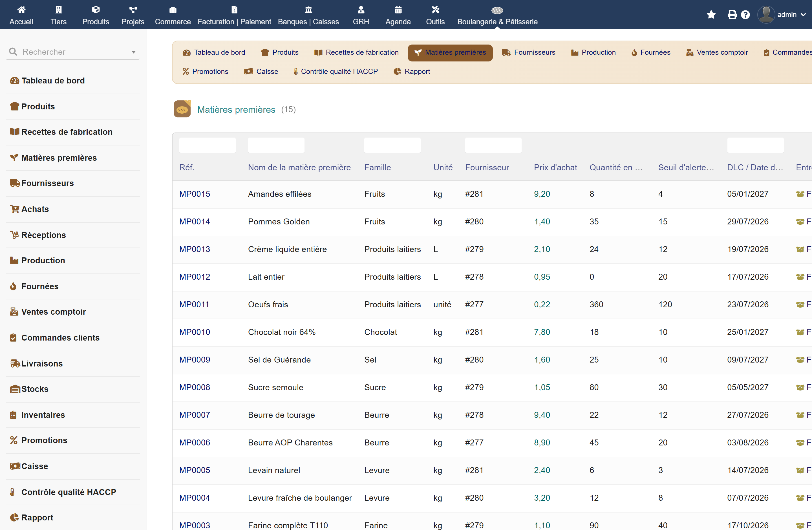
Task: Open the GRH user icon menu
Action: [361, 10]
